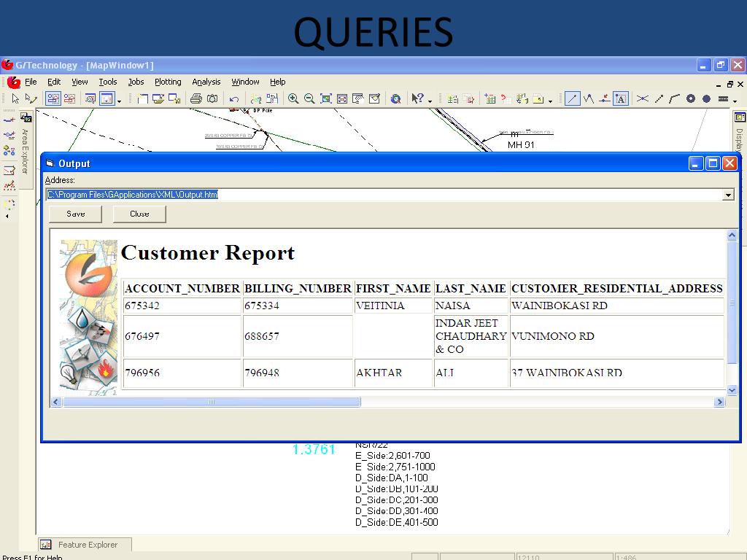This screenshot has width=747, height=560.
Task: Click the horizontal scrollbar thumb in report
Action: [212, 402]
